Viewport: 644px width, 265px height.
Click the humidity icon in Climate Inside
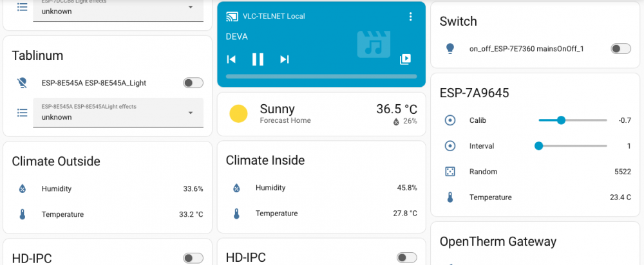pos(236,188)
